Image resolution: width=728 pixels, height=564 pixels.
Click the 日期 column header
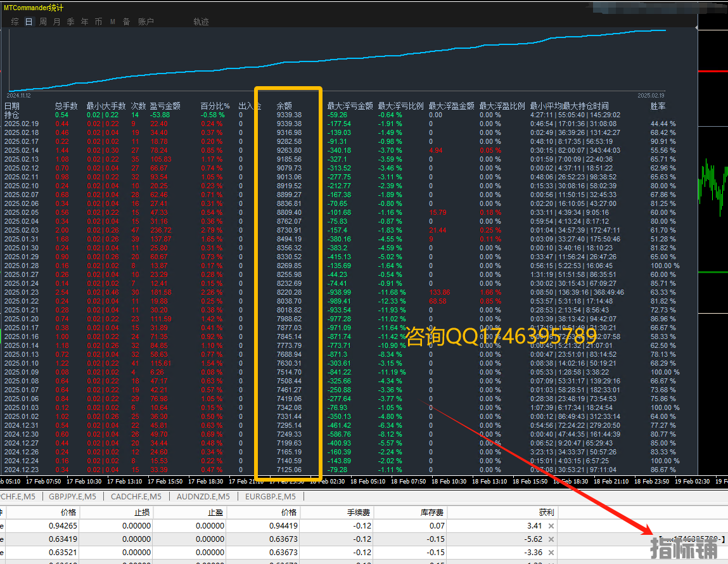point(12,106)
